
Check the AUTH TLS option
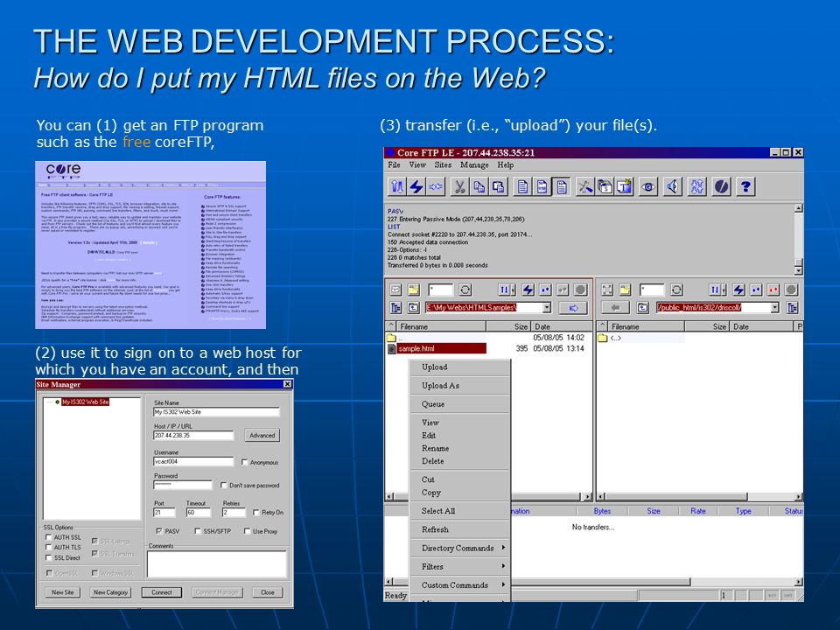point(48,547)
